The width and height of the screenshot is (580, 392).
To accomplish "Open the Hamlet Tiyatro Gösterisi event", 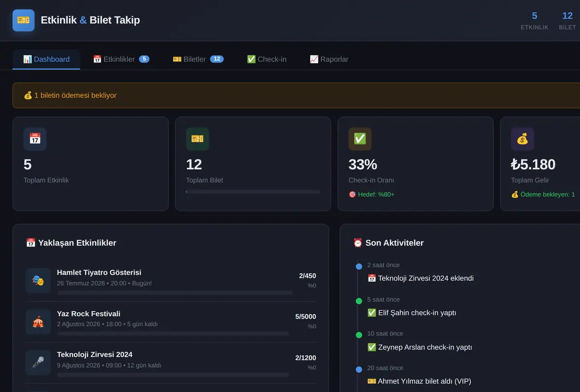I will (x=171, y=281).
